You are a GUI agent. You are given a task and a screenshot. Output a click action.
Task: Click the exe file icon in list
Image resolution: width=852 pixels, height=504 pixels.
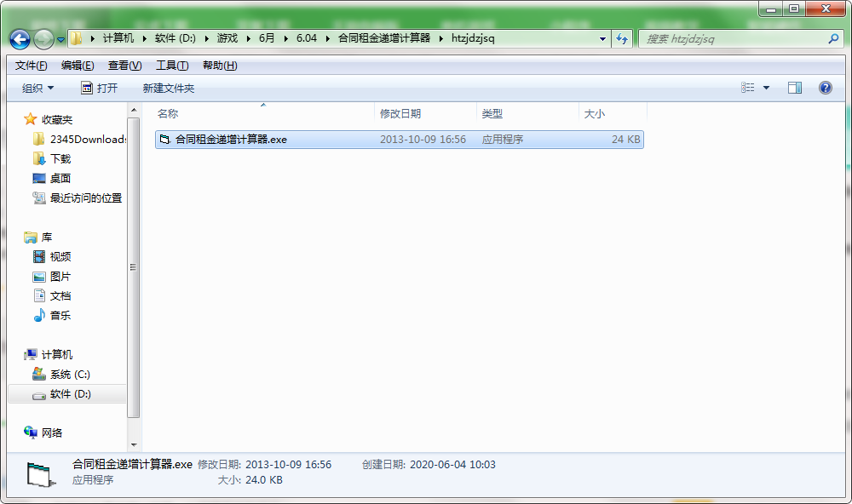pyautogui.click(x=164, y=140)
